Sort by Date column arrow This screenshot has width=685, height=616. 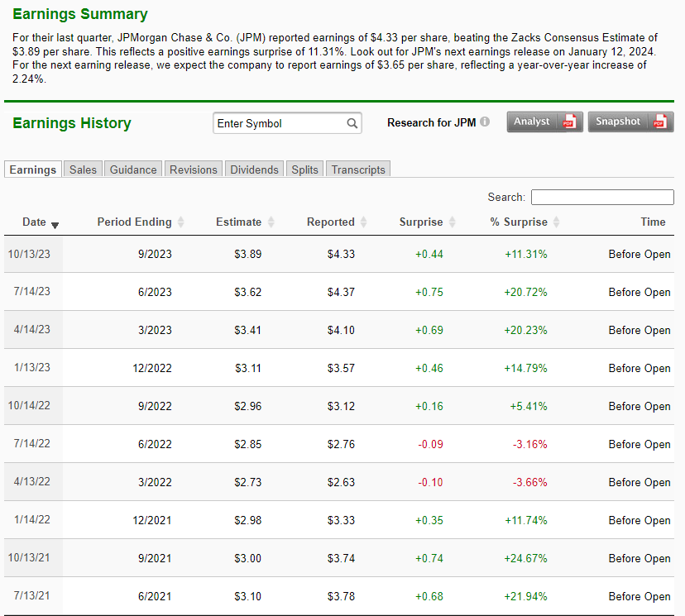coord(55,225)
